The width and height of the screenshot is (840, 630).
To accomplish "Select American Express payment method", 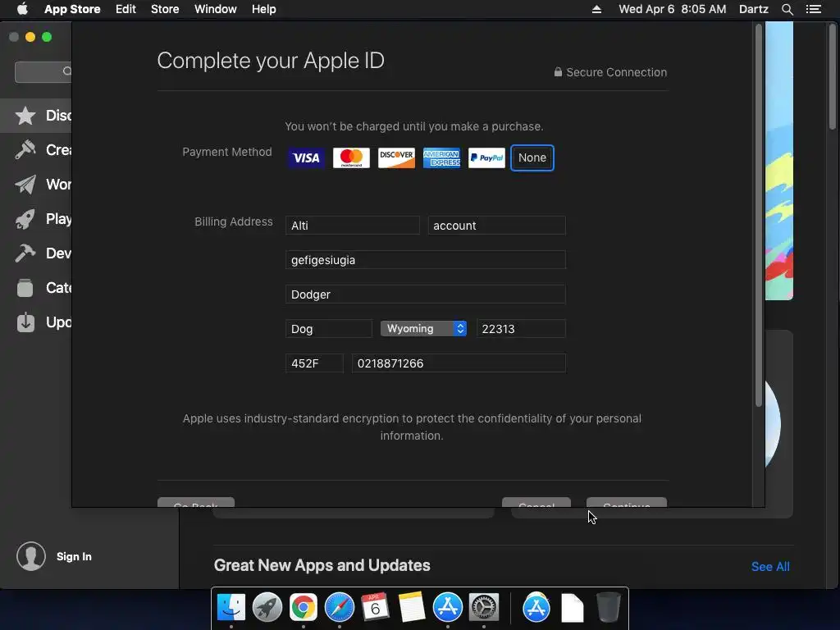I will (441, 158).
